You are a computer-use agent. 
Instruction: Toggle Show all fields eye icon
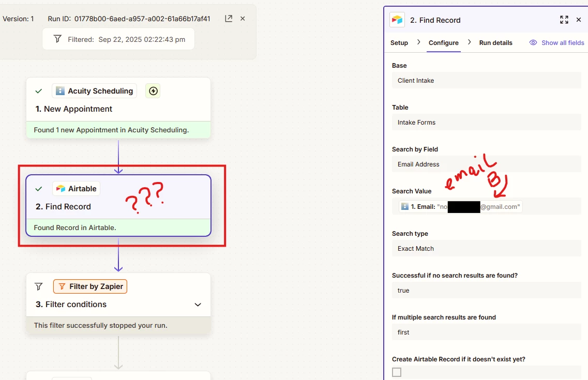[x=533, y=42]
